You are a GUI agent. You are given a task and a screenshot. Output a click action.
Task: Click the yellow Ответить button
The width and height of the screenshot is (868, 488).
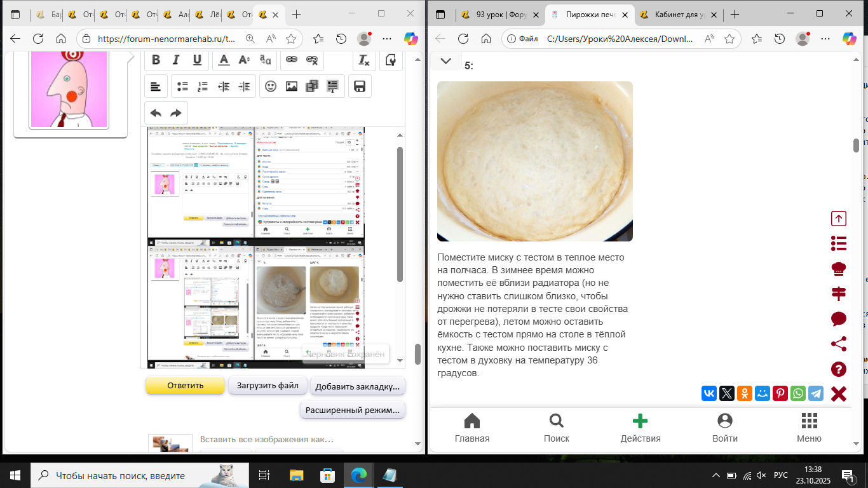pos(186,386)
